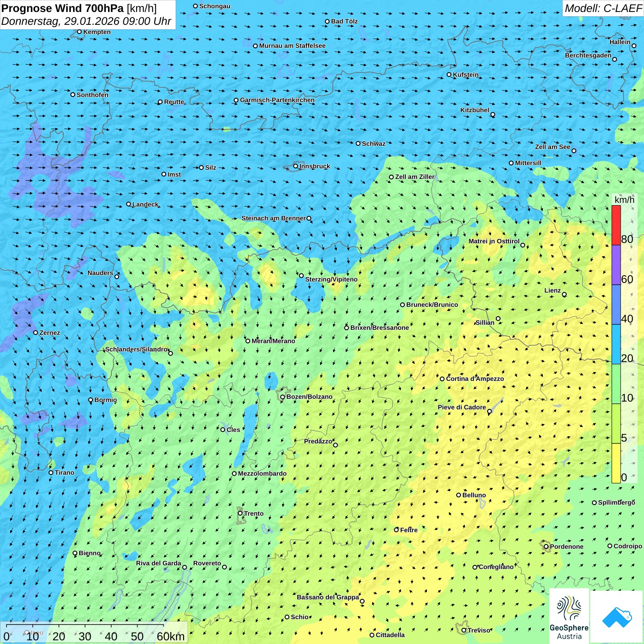Select the Meran/Merano label
The image size is (644, 644).
tap(273, 341)
